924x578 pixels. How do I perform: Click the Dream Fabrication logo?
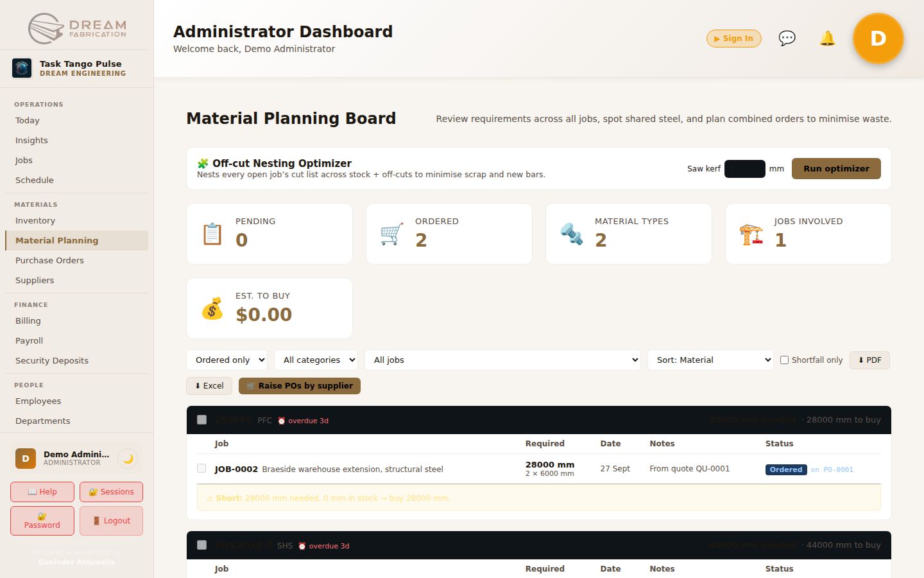77,28
